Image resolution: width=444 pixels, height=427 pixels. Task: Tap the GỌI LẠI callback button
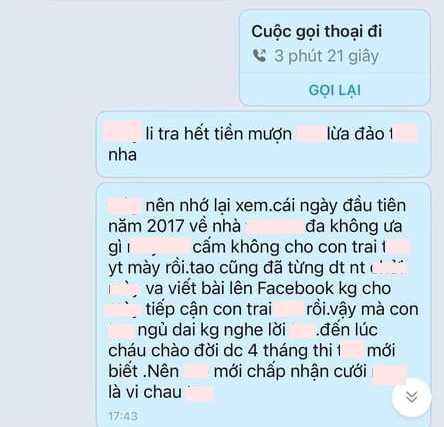tap(335, 90)
